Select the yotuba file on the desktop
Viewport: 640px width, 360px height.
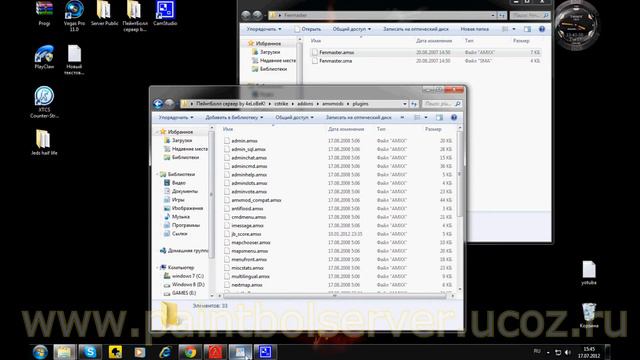tap(589, 273)
